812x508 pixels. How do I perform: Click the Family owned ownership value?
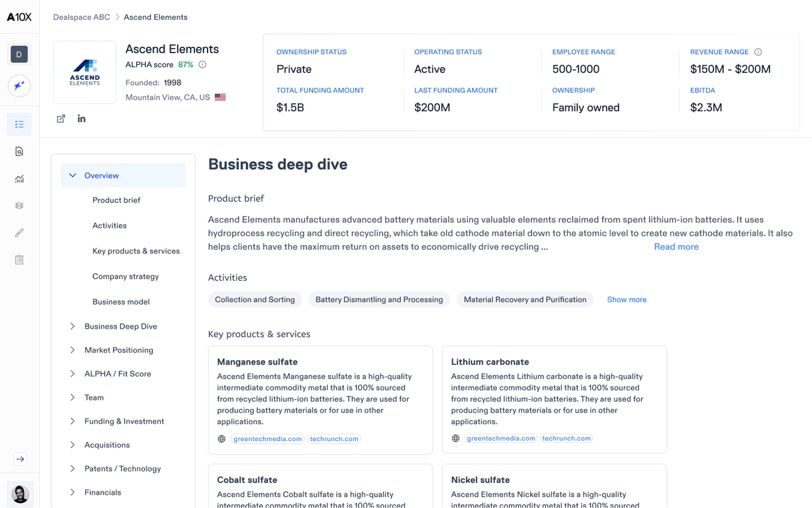pyautogui.click(x=586, y=108)
